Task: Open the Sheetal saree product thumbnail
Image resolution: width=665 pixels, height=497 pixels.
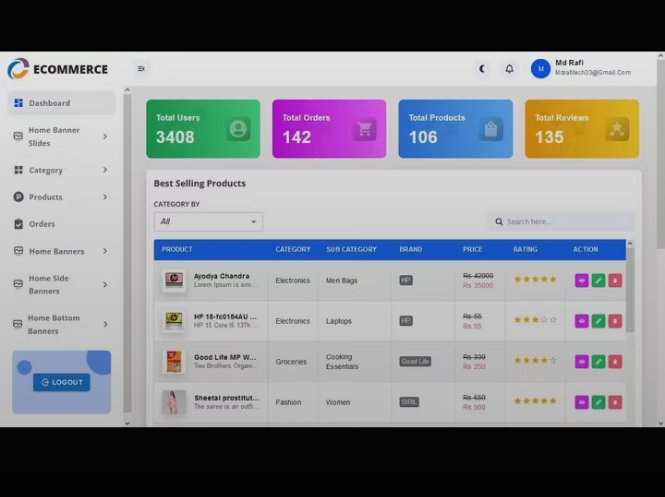Action: [x=174, y=402]
